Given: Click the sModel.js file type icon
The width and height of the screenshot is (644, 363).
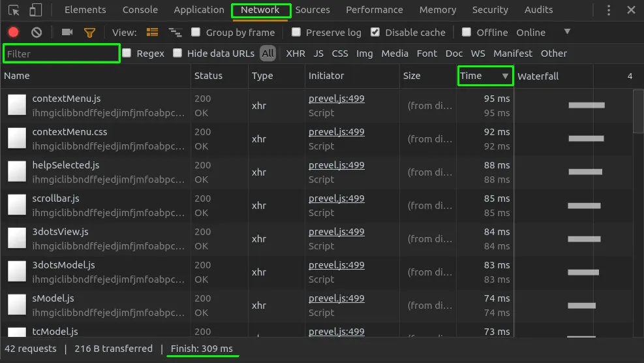Looking at the screenshot, I should tap(17, 305).
